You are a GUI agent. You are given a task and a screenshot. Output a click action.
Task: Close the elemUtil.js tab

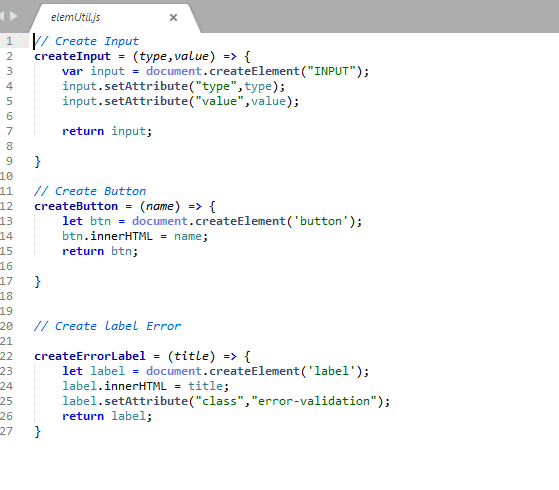pyautogui.click(x=173, y=17)
